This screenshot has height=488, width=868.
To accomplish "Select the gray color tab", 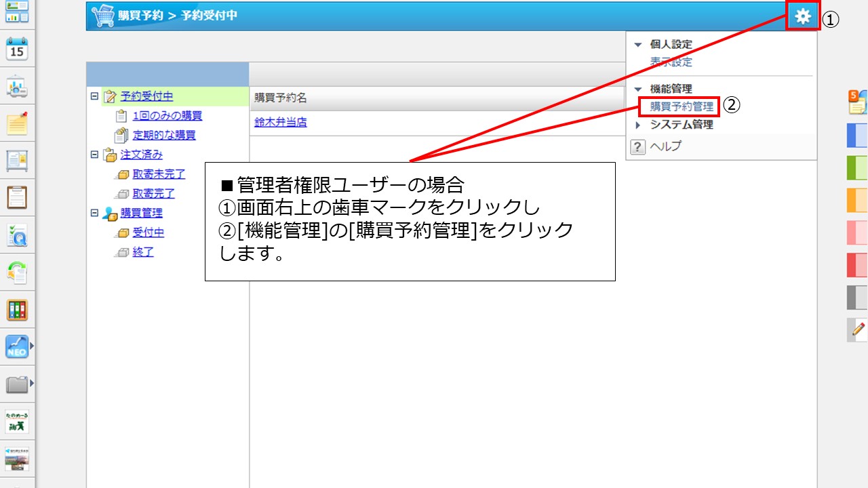I will click(858, 298).
